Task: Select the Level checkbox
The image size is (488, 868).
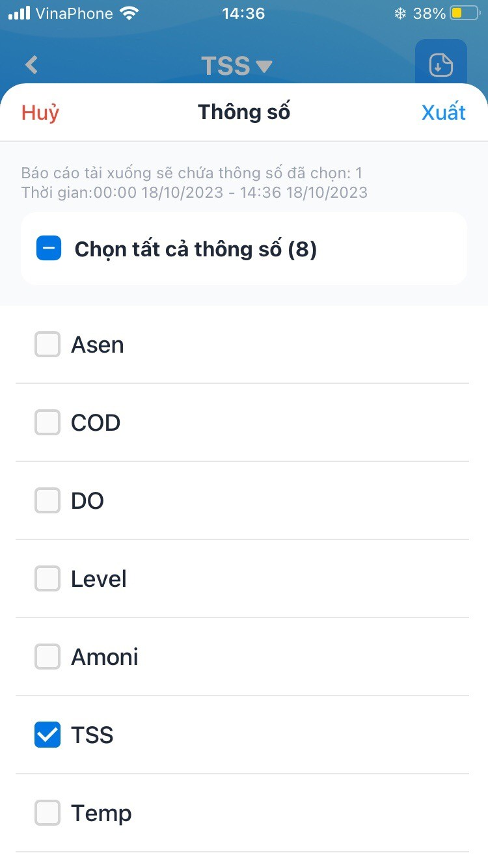Action: 47,578
